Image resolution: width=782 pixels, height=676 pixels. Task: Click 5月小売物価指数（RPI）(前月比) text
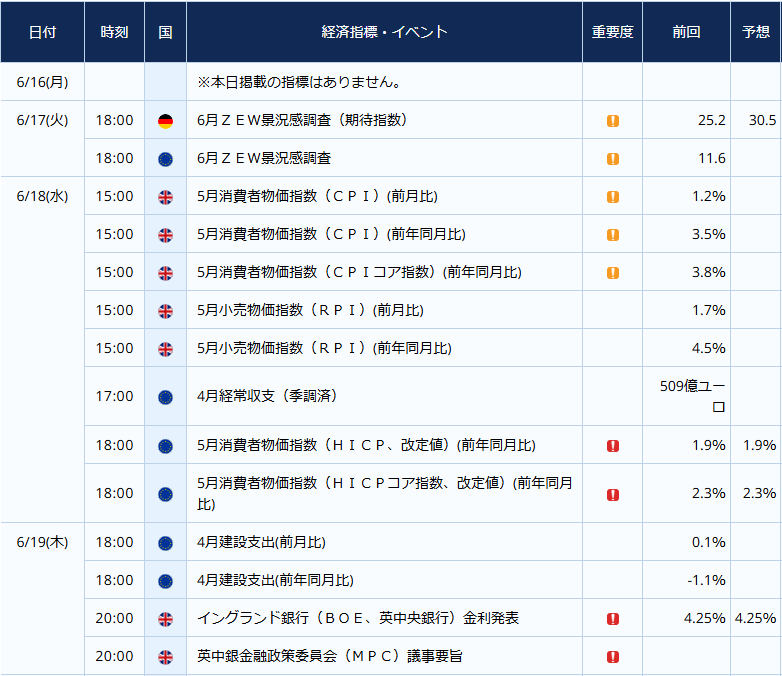[x=310, y=310]
